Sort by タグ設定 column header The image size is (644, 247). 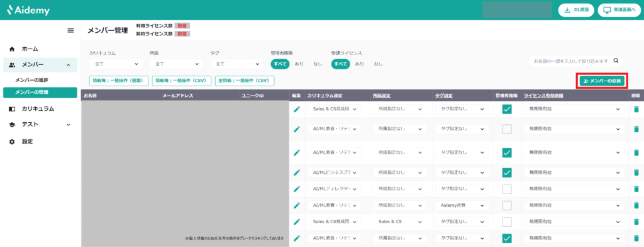click(443, 96)
